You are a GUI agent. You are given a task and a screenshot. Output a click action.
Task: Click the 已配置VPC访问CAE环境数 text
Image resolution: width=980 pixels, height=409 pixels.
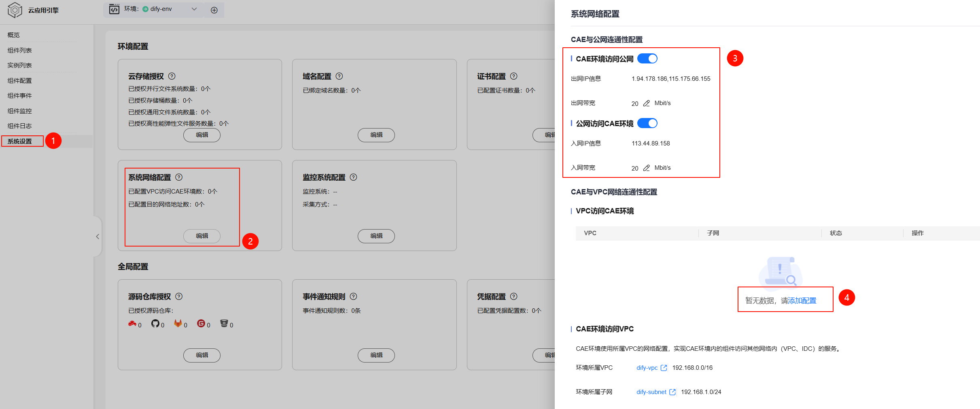pos(173,192)
